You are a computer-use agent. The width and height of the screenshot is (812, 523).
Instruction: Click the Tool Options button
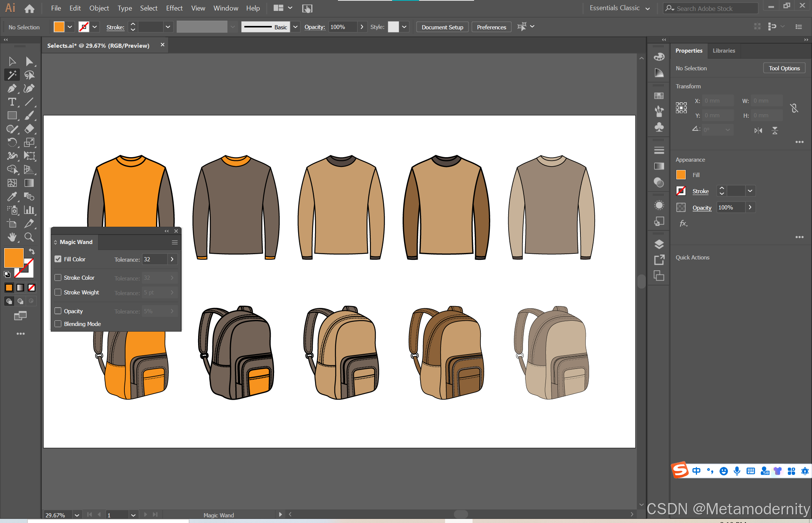click(784, 68)
